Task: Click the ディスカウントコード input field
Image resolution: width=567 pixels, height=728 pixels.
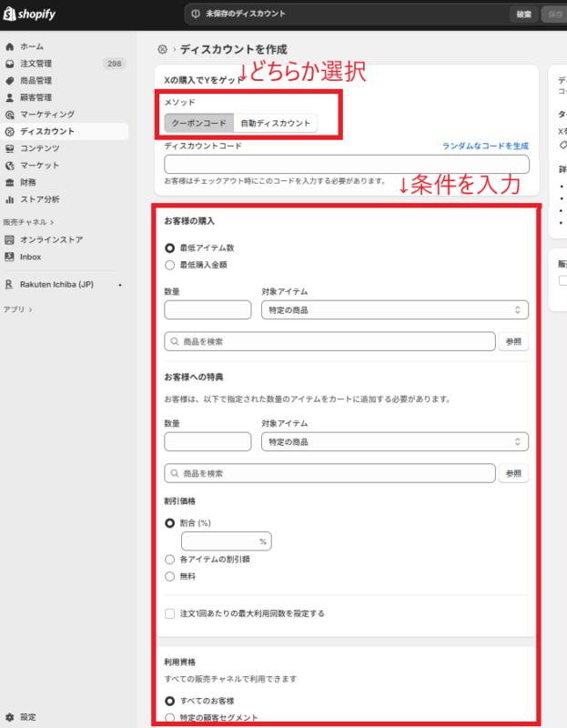Action: [347, 164]
